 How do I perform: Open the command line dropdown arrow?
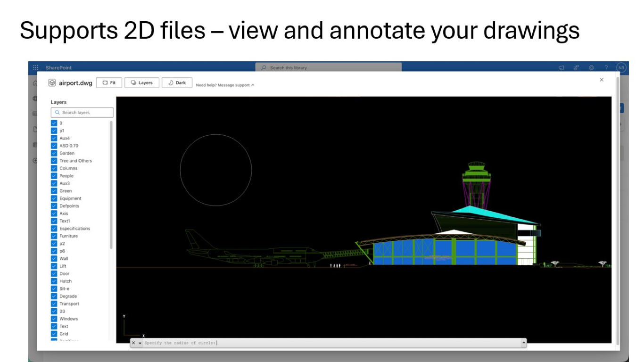click(x=140, y=343)
